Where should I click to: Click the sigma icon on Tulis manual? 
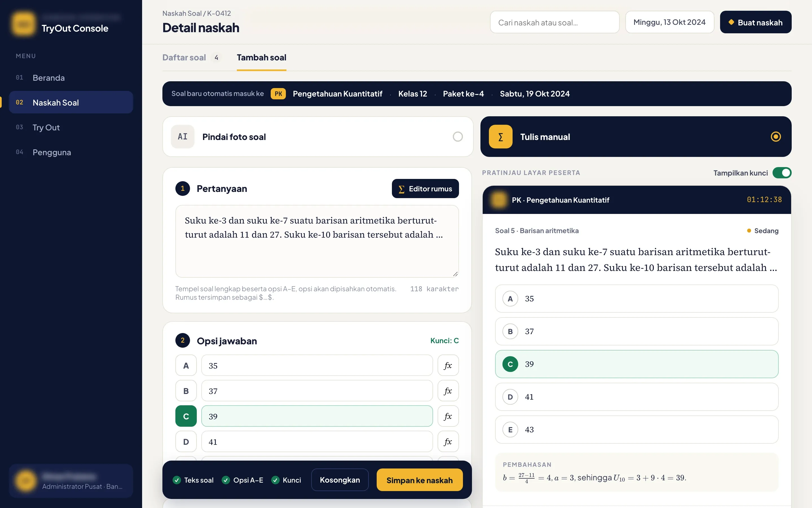(500, 136)
